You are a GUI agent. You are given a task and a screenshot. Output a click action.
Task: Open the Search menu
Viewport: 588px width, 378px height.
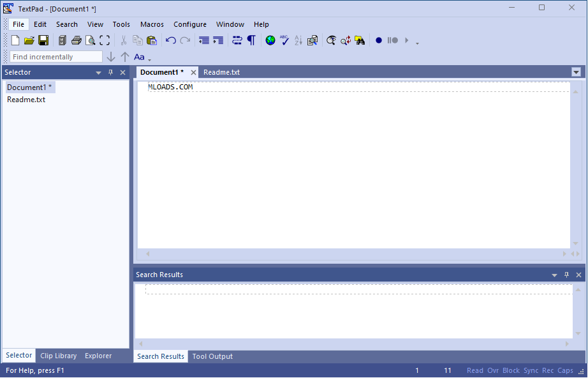pyautogui.click(x=67, y=24)
